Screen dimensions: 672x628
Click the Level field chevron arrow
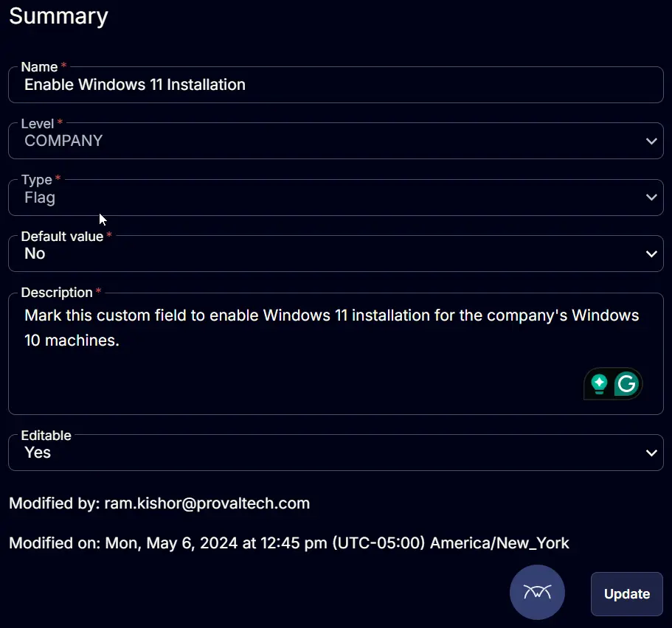[x=651, y=141]
